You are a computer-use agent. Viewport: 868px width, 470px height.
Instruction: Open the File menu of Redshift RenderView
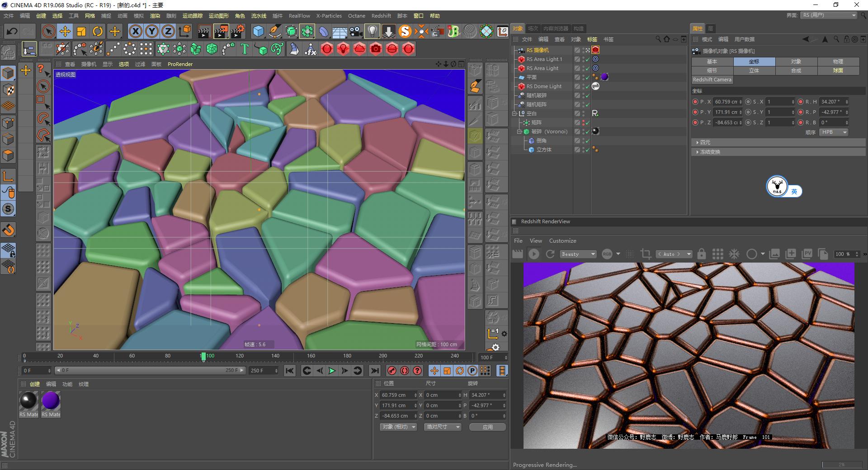tap(518, 240)
